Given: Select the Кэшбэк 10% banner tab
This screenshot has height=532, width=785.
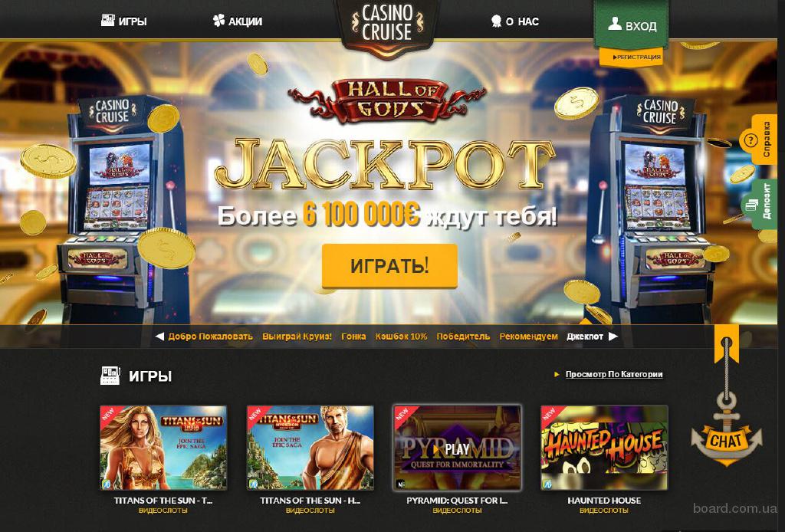Looking at the screenshot, I should click(x=402, y=337).
